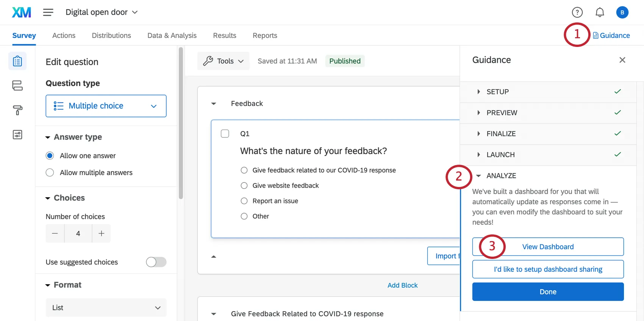Open the notifications bell
This screenshot has width=644, height=321.
[x=600, y=12]
